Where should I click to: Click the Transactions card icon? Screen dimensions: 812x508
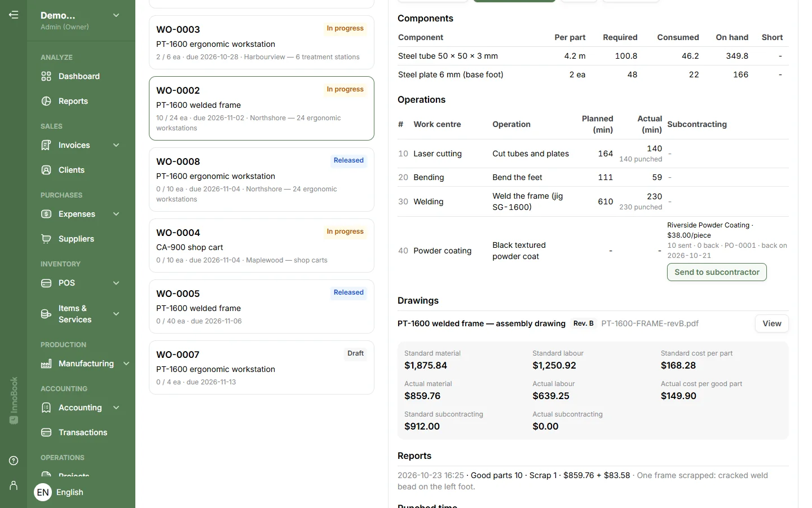tap(46, 432)
